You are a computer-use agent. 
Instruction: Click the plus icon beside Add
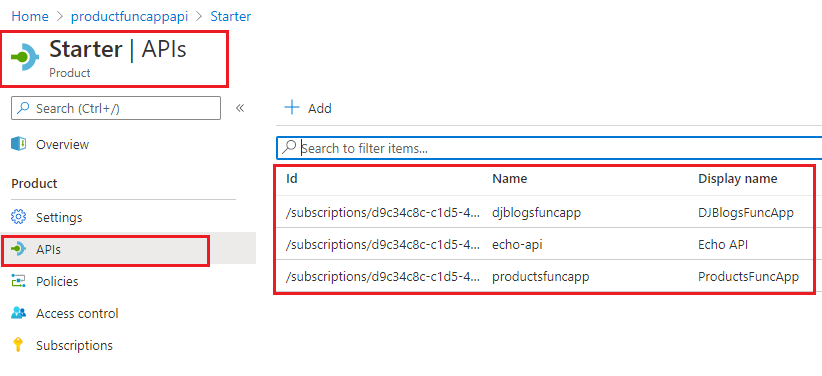[x=291, y=108]
